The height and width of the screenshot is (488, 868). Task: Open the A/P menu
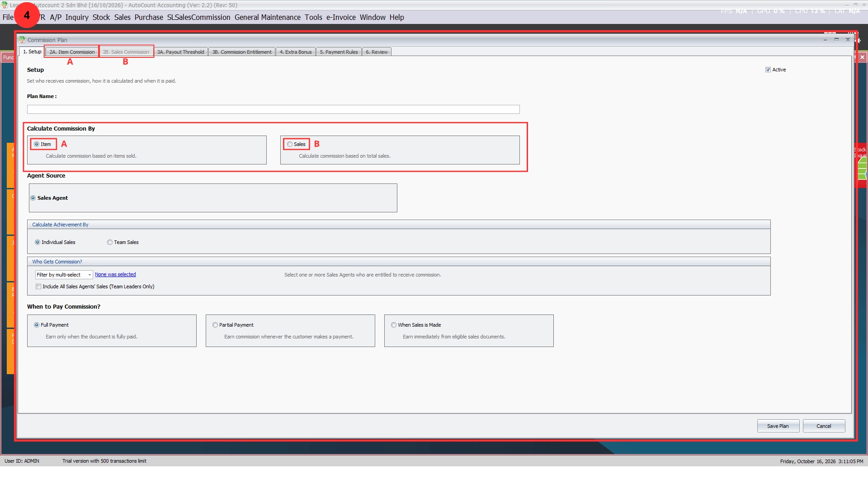tap(56, 17)
